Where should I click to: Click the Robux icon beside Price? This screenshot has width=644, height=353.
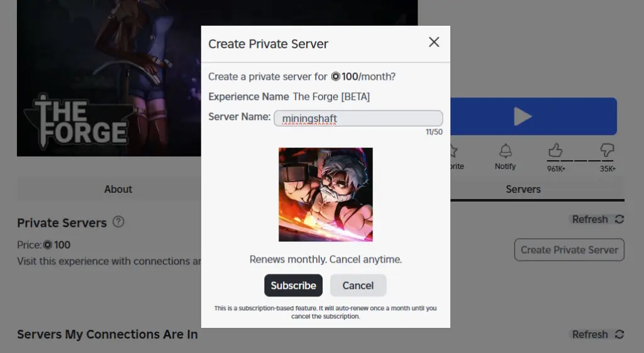click(x=48, y=245)
